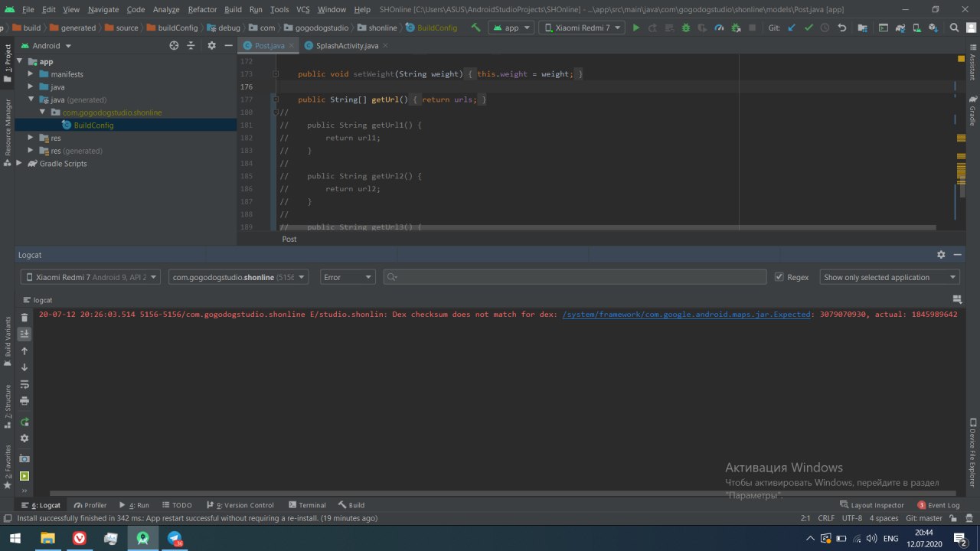
Task: Click the logcat horizontal scrollbar
Action: (x=505, y=494)
